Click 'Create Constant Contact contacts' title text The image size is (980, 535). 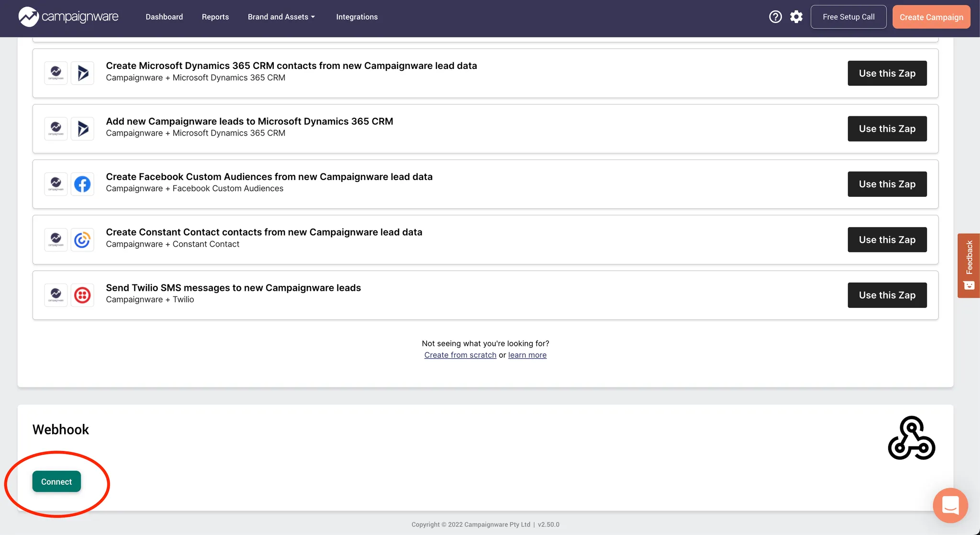(264, 232)
